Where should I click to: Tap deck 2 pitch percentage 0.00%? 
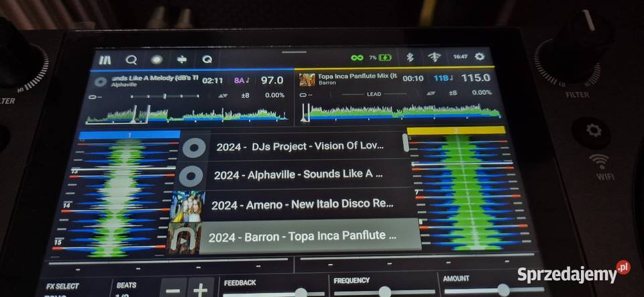click(x=482, y=93)
